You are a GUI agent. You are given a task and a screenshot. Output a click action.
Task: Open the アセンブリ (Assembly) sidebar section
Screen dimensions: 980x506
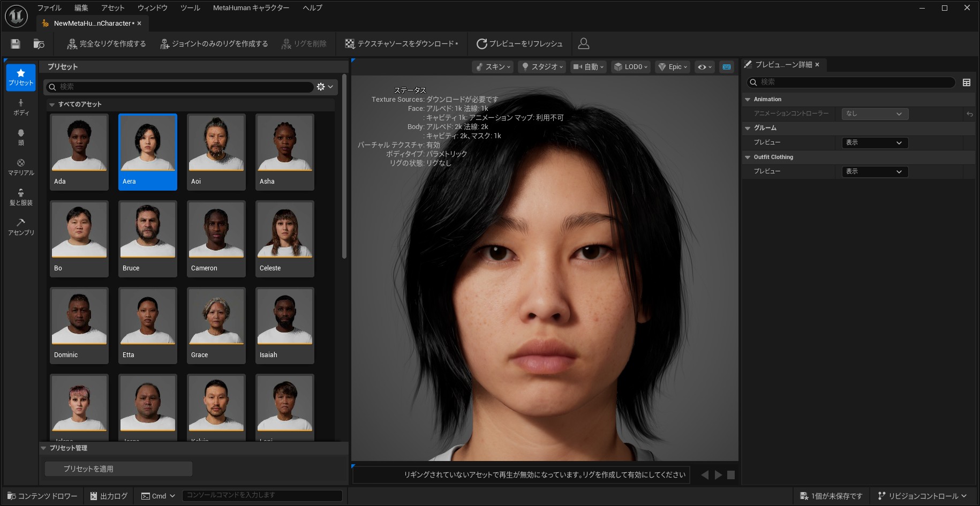(21, 228)
